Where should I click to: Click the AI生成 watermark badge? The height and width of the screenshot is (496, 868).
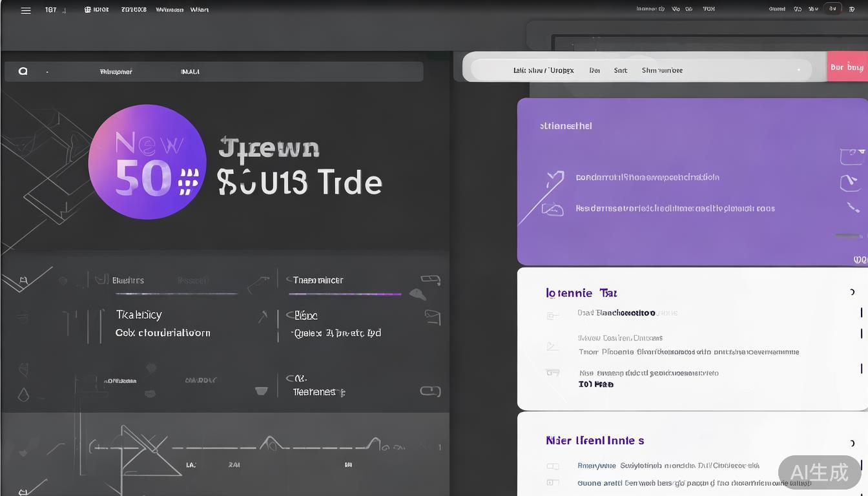819,472
